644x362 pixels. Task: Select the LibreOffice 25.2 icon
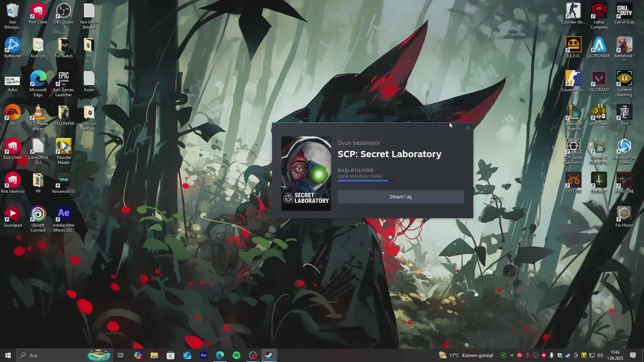(38, 151)
